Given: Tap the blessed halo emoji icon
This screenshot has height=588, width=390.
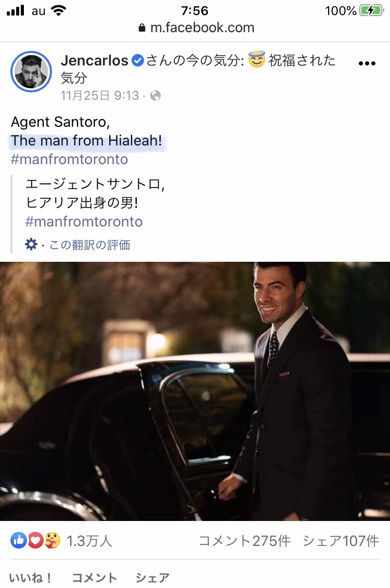Looking at the screenshot, I should (257, 60).
